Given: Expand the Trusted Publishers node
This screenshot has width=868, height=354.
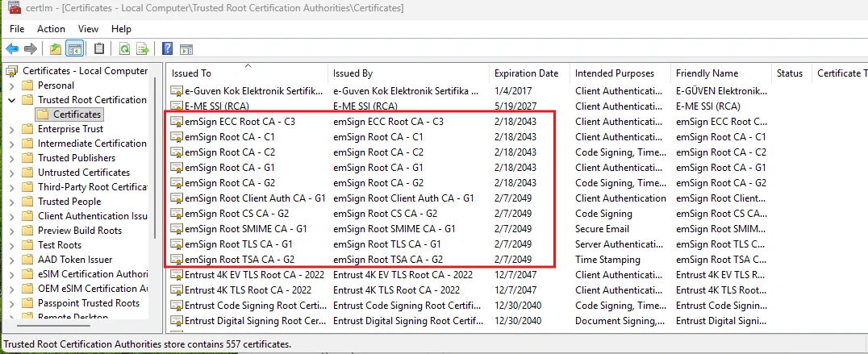Looking at the screenshot, I should [11, 158].
